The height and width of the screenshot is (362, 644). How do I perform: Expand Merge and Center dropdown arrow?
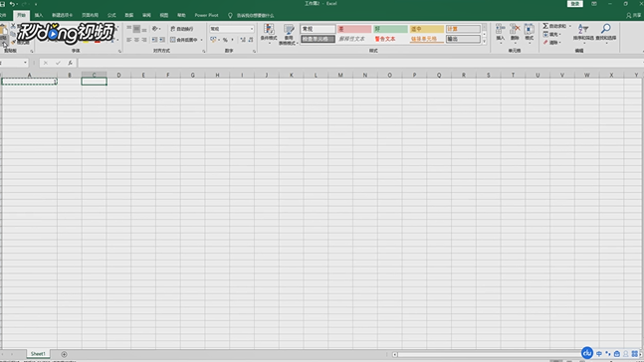click(202, 40)
